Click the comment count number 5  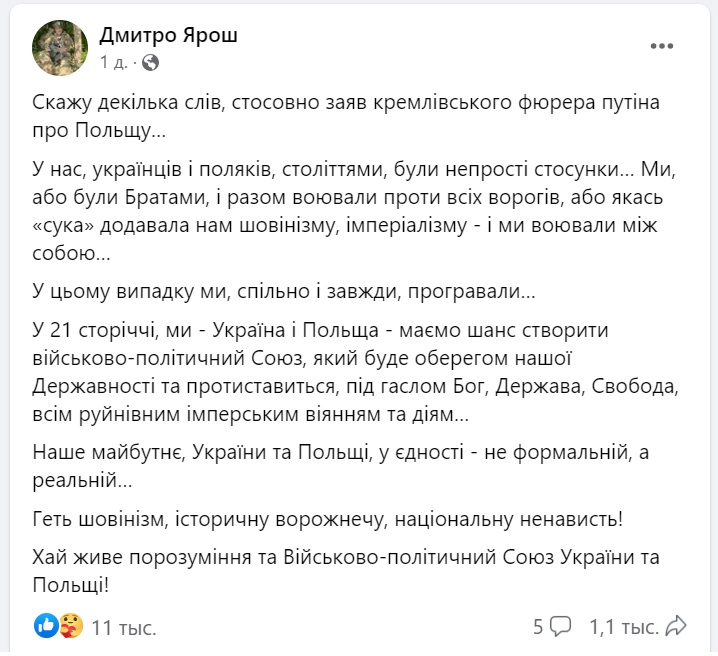538,626
